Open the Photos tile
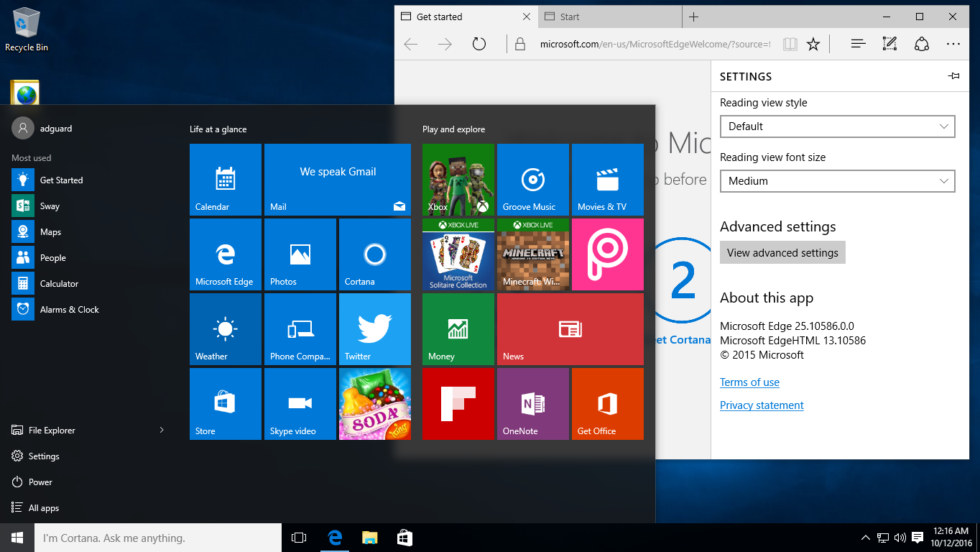 click(x=300, y=254)
